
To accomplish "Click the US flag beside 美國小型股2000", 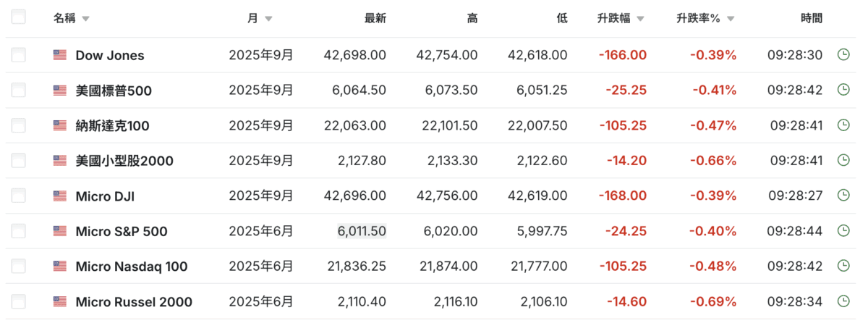I will pyautogui.click(x=60, y=160).
